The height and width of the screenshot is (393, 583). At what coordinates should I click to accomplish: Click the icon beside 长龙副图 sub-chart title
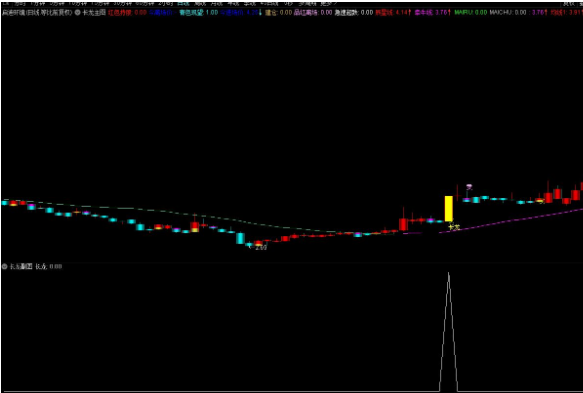[5, 267]
